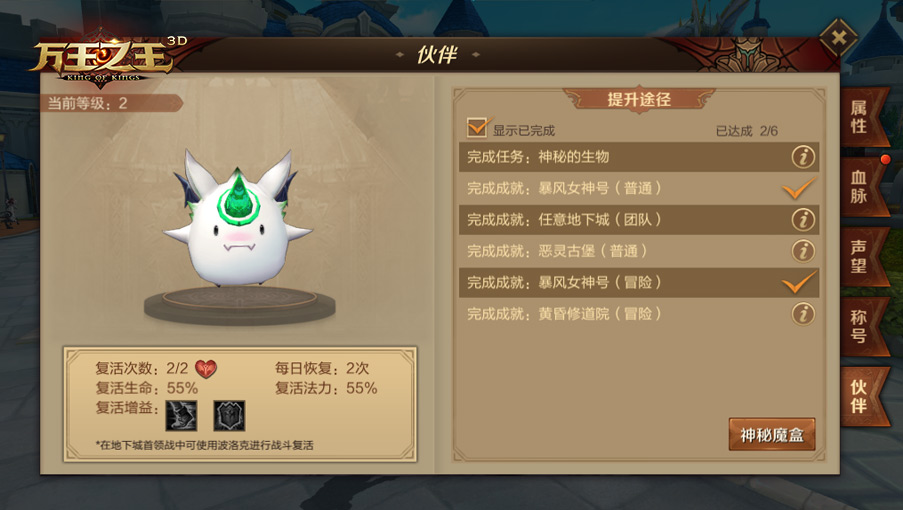Select the 完成成就：恶灵古堡（普通） row
The width and height of the screenshot is (903, 510).
pos(639,251)
